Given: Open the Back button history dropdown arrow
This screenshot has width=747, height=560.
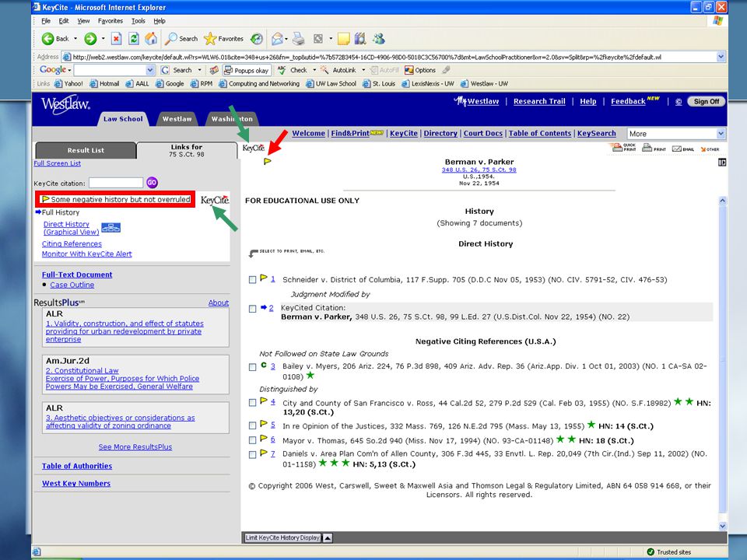Looking at the screenshot, I should (75, 39).
